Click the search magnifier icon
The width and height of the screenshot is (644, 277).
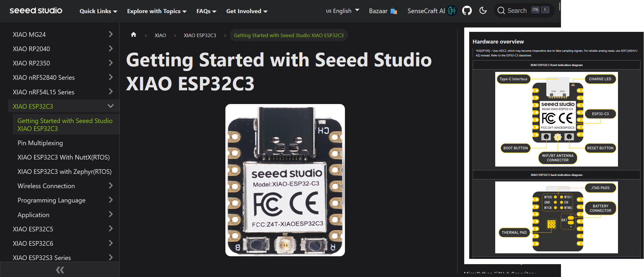click(x=501, y=11)
